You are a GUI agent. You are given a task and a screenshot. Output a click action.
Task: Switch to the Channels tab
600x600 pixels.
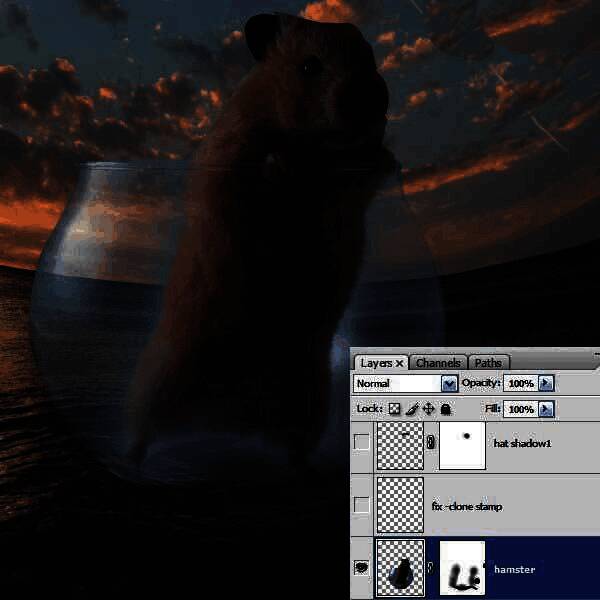(438, 363)
